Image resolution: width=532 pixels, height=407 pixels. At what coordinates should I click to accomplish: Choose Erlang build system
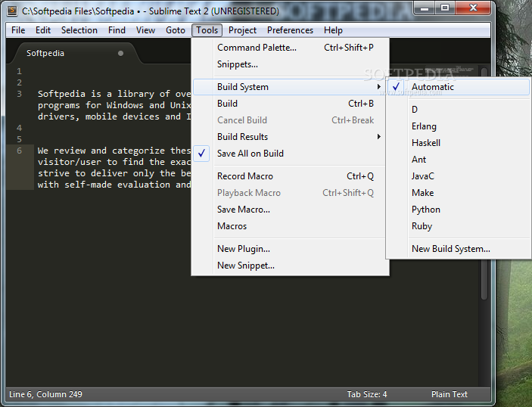pos(459,126)
